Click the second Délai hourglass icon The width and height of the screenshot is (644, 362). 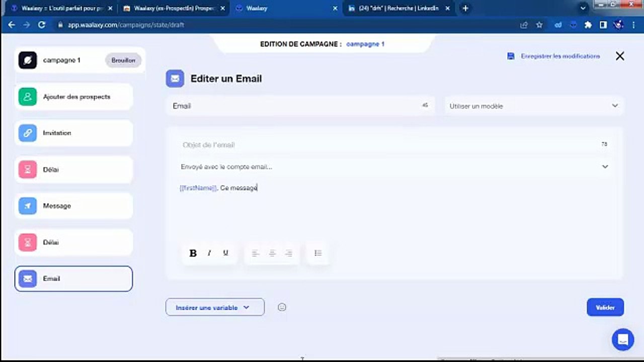coord(28,242)
